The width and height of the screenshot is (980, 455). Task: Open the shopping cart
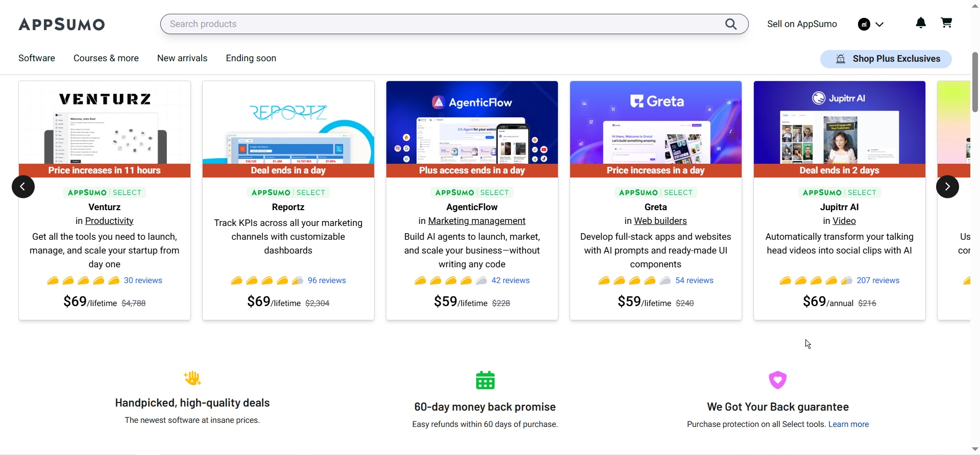click(946, 23)
